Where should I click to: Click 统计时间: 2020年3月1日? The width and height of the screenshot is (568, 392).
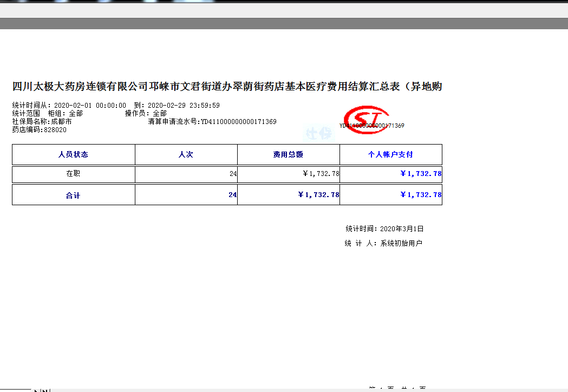click(x=384, y=228)
